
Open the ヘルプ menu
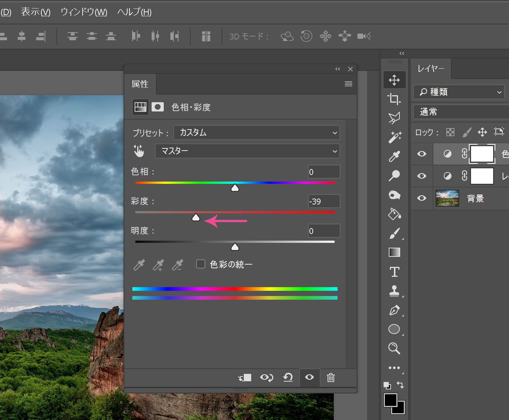tap(134, 12)
